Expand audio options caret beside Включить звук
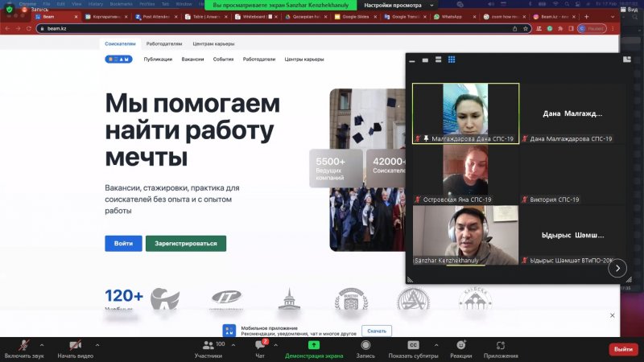Viewport: 644px width, 362px height. [42, 345]
